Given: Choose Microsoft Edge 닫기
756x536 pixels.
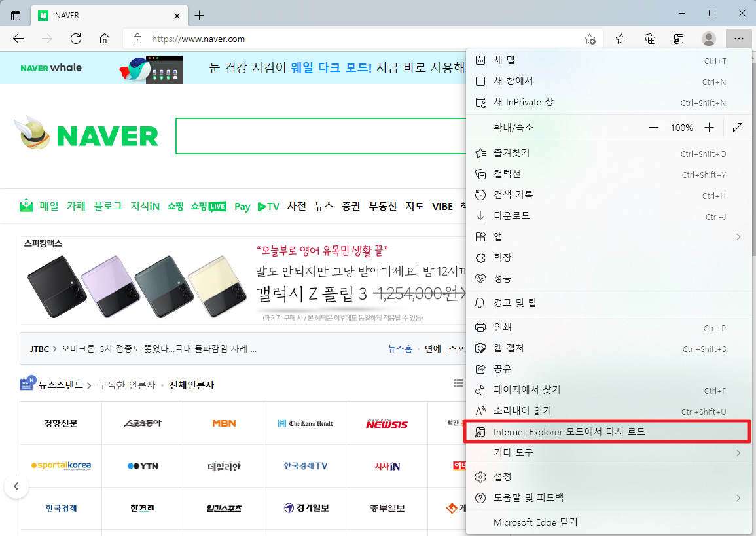Looking at the screenshot, I should [x=609, y=522].
